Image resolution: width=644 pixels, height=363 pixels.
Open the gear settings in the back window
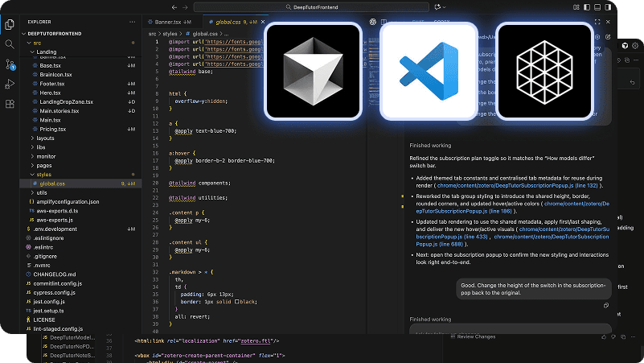635,46
